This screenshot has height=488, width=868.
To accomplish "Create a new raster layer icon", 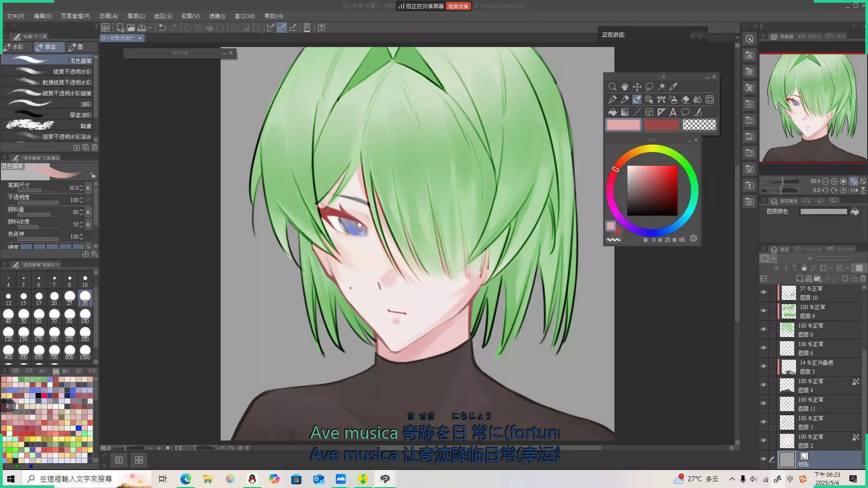I will click(800, 279).
